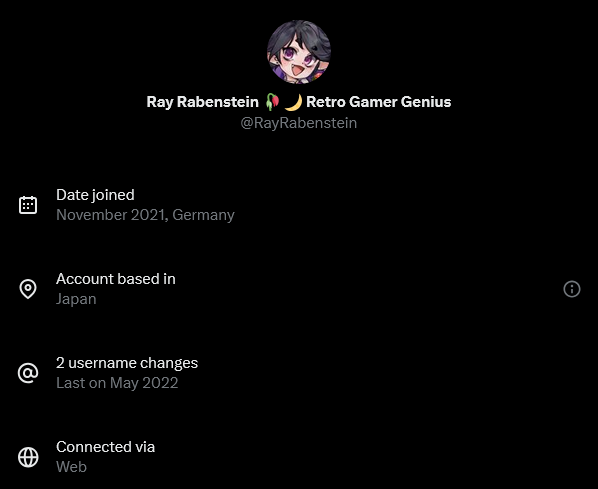Click the Ray Rabenstein profile avatar
This screenshot has height=489, width=598.
(x=299, y=52)
